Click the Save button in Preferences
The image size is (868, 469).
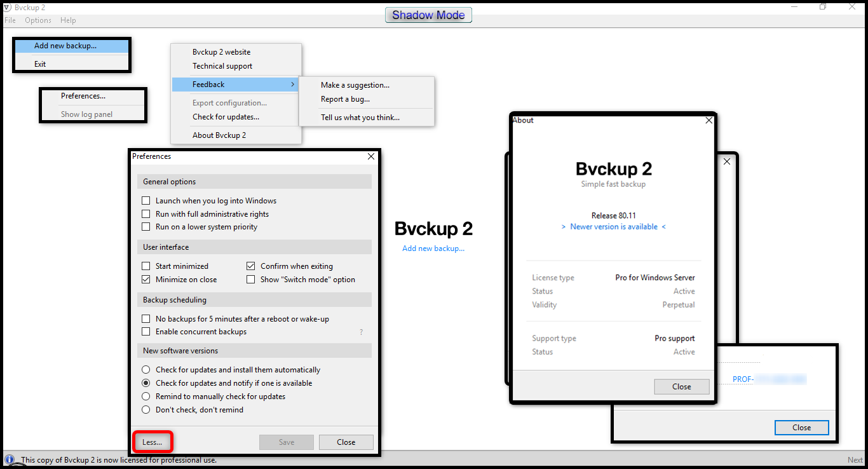(x=287, y=442)
